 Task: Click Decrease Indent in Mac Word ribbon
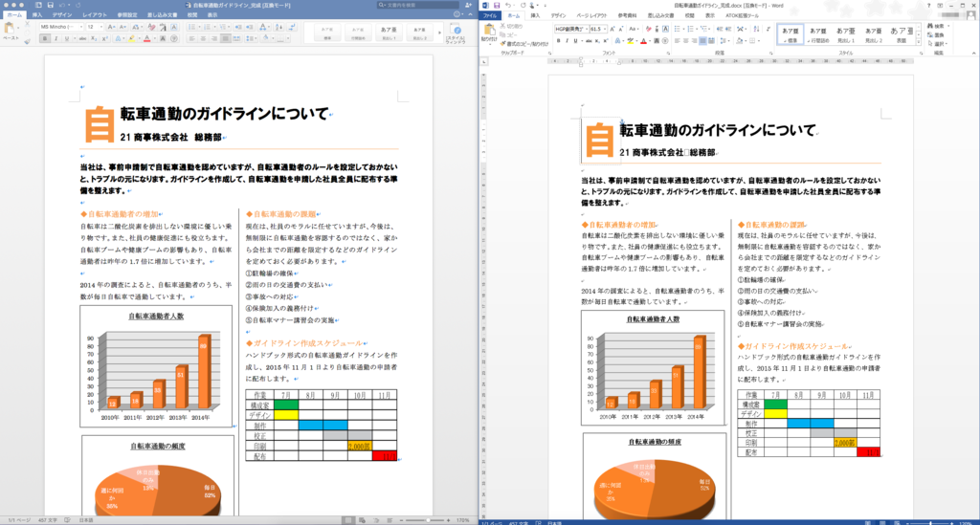click(238, 27)
